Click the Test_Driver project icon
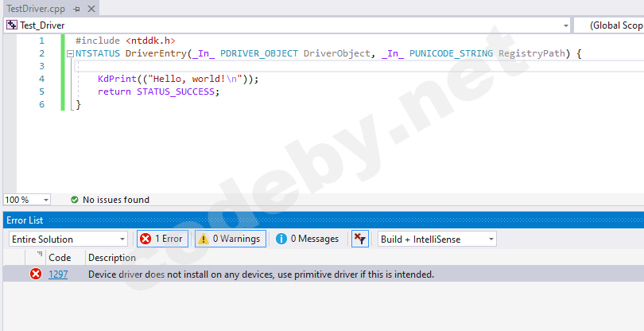This screenshot has height=331, width=644. (12, 25)
